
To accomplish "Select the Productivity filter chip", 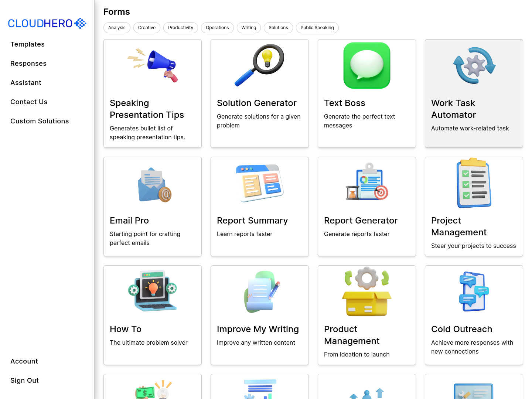I will tap(181, 28).
